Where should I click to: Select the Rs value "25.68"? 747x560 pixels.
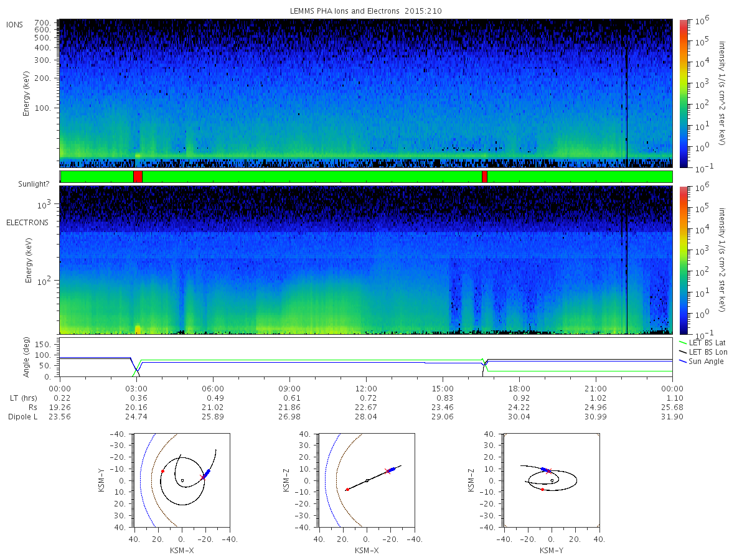click(x=672, y=406)
